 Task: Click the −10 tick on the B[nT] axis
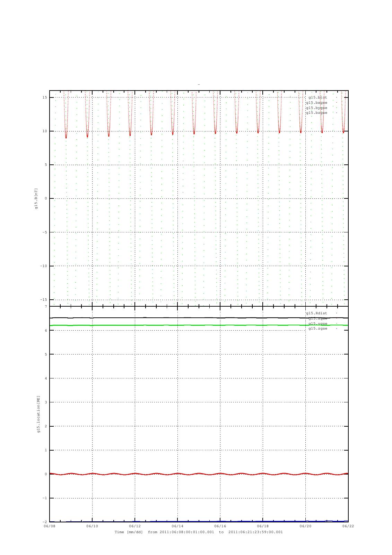[44, 266]
